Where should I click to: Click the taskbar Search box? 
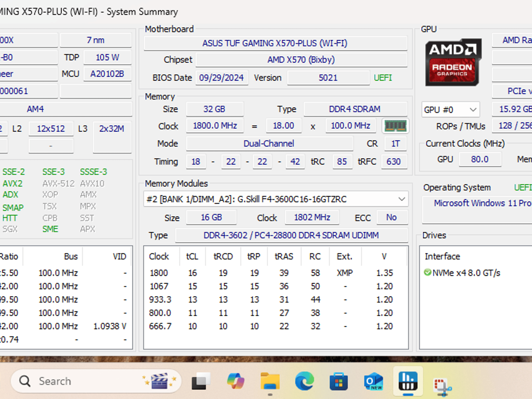coord(96,381)
